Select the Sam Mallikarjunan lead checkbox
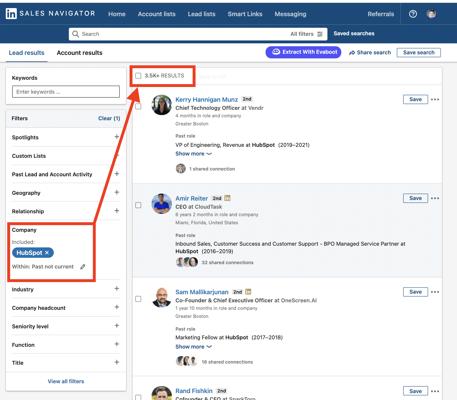The image size is (457, 400). click(x=138, y=299)
